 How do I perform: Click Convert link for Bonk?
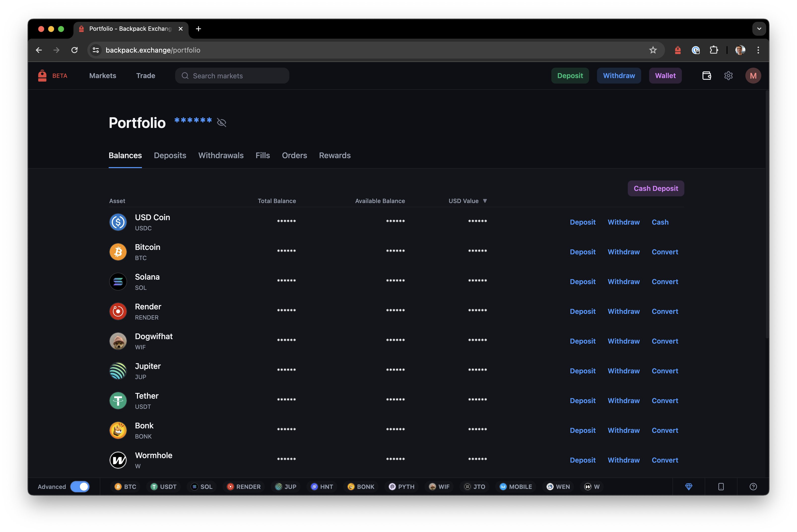point(664,431)
